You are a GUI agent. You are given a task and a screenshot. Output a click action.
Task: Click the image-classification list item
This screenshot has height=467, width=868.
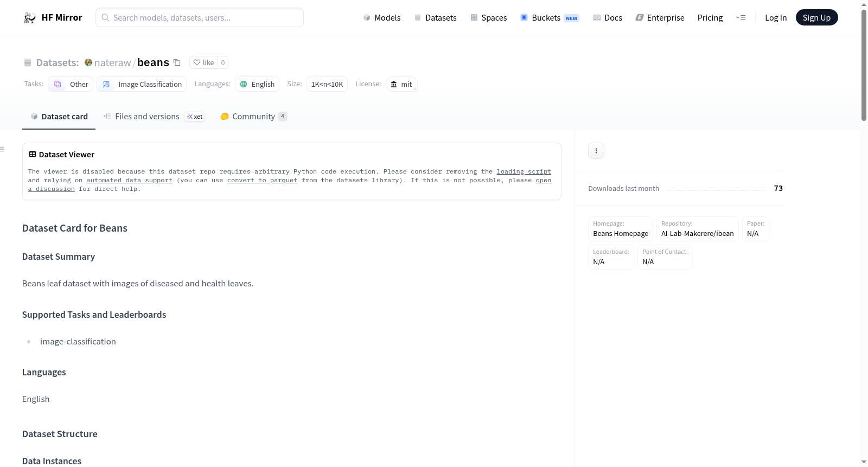78,342
